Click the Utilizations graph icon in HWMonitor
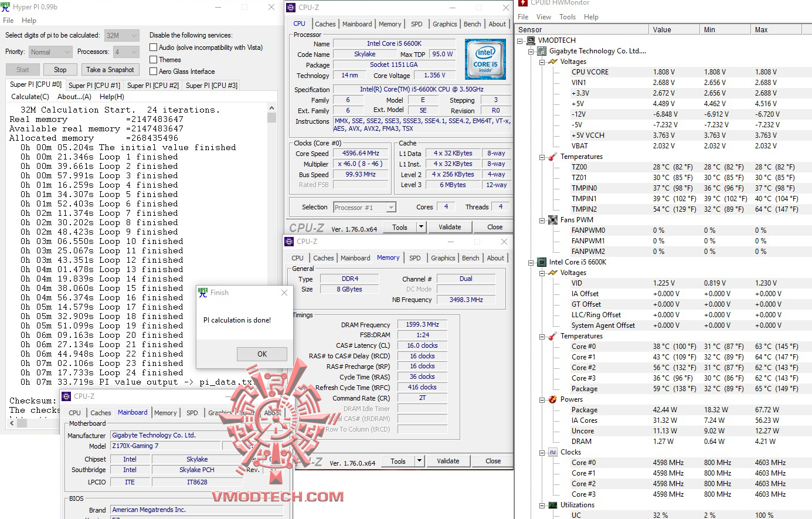The width and height of the screenshot is (812, 519). pyautogui.click(x=553, y=505)
